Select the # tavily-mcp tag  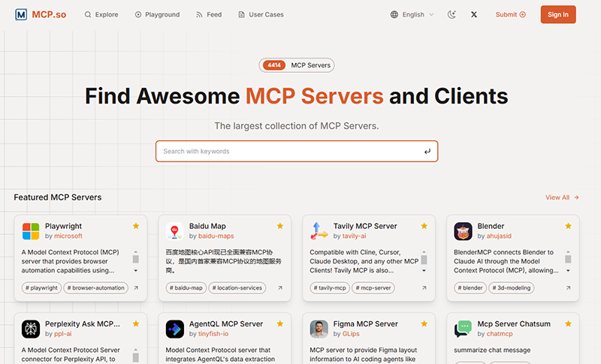pyautogui.click(x=330, y=288)
